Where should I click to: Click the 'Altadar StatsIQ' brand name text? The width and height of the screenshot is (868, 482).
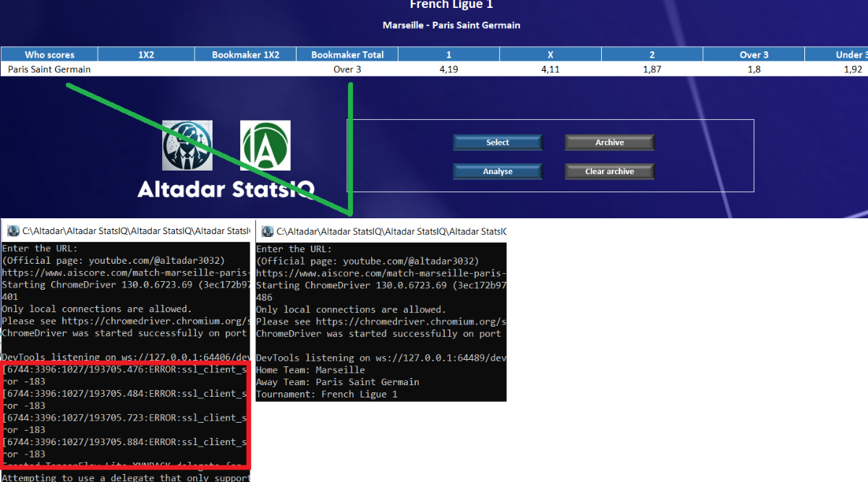(x=226, y=189)
